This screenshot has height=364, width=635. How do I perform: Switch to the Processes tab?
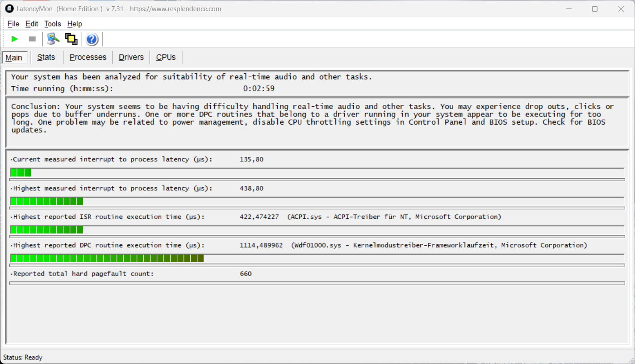click(x=88, y=57)
